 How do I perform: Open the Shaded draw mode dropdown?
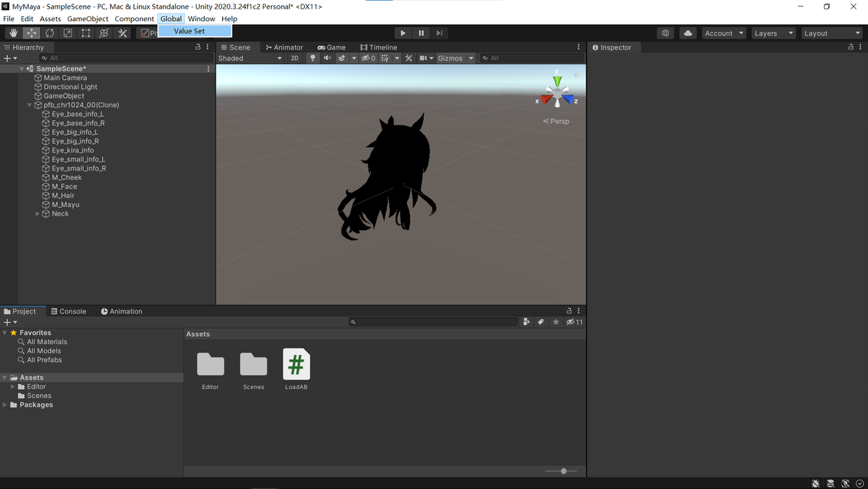pos(250,58)
